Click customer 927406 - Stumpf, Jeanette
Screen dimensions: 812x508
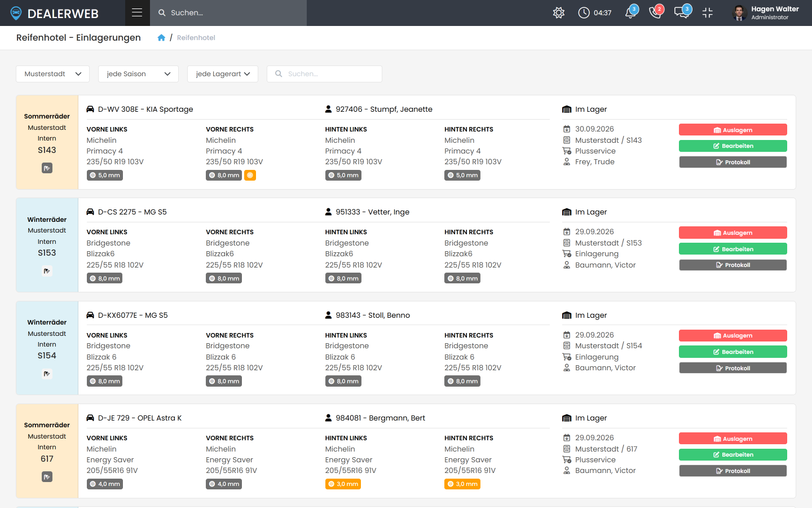coord(384,110)
